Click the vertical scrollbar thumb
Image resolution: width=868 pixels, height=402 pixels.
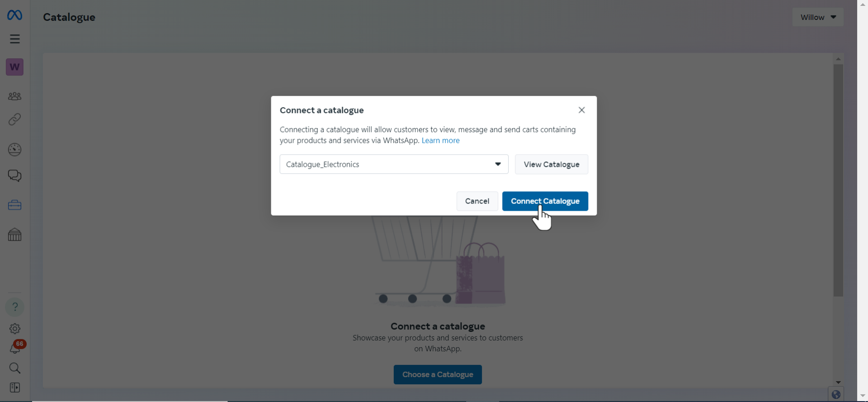click(x=838, y=181)
